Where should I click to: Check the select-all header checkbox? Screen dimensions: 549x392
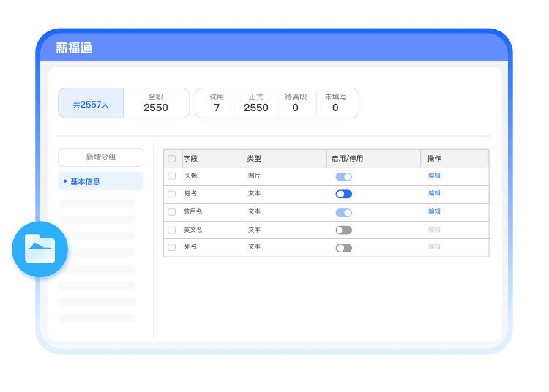(171, 159)
